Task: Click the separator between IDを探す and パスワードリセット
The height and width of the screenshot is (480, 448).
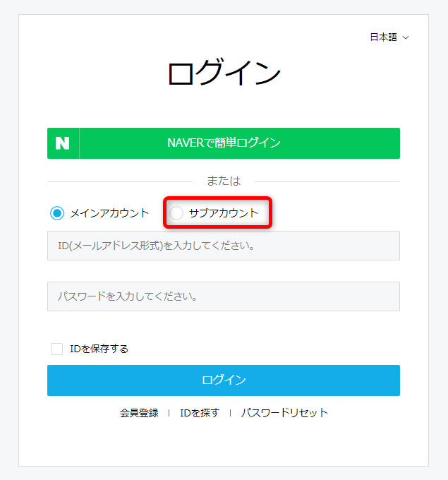Action: coord(230,413)
